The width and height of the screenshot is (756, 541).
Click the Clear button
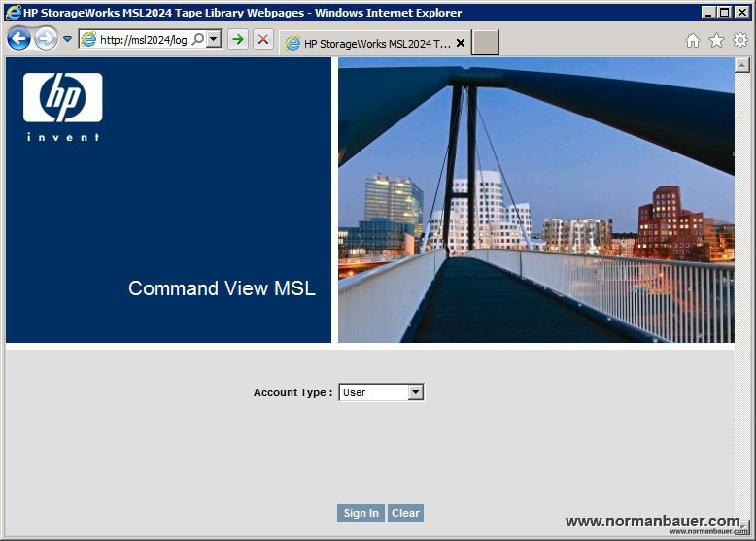coord(405,513)
